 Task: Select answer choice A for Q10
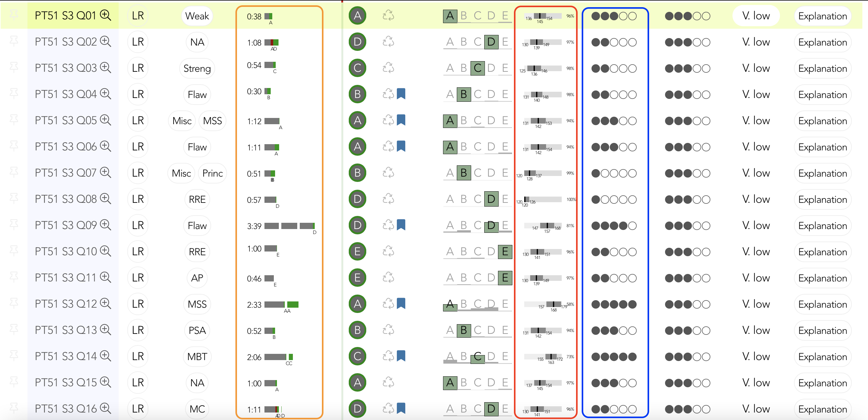(x=450, y=252)
